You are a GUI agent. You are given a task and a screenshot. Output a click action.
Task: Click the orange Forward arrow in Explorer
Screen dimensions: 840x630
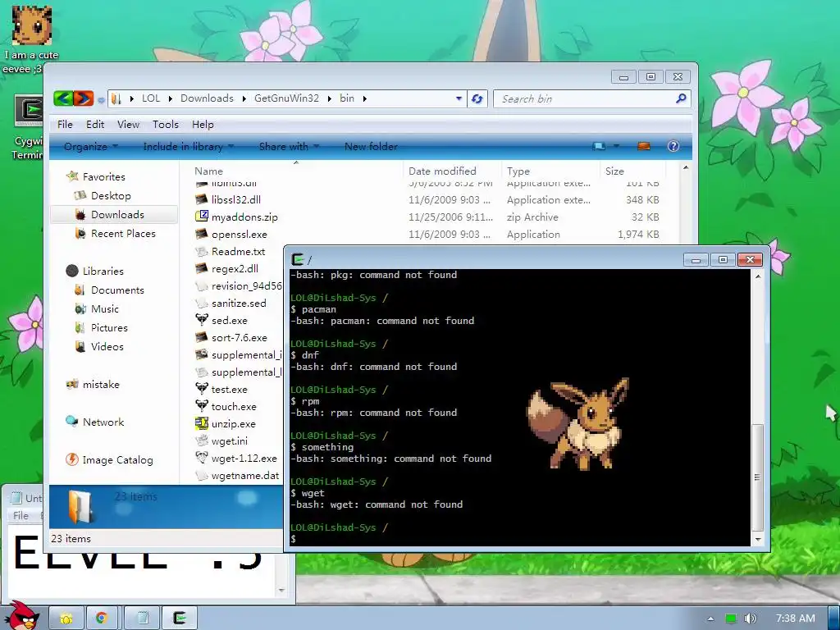83,98
